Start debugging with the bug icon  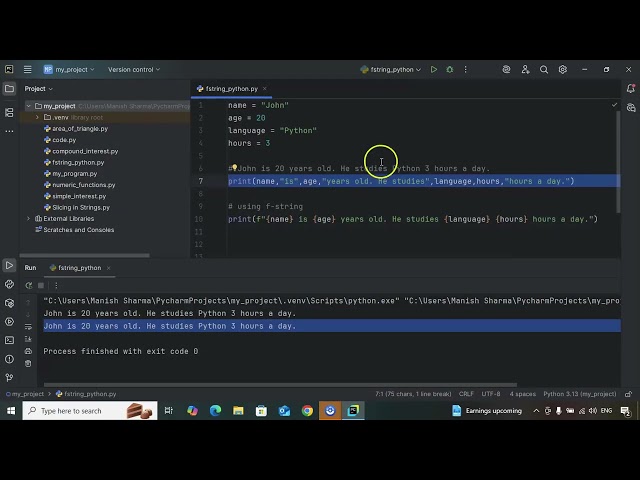(x=450, y=69)
